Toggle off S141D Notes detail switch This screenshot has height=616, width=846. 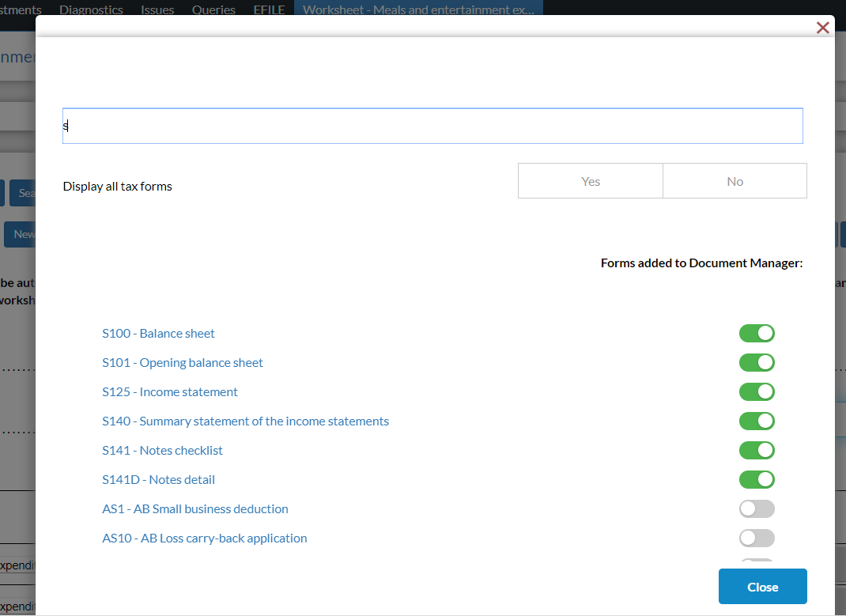(757, 480)
